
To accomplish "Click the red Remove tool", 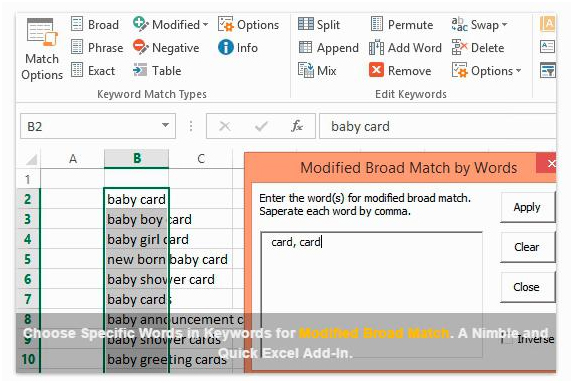I will (x=400, y=71).
